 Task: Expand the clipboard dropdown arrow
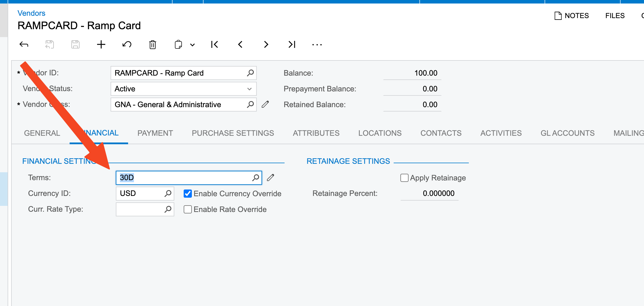click(x=192, y=45)
